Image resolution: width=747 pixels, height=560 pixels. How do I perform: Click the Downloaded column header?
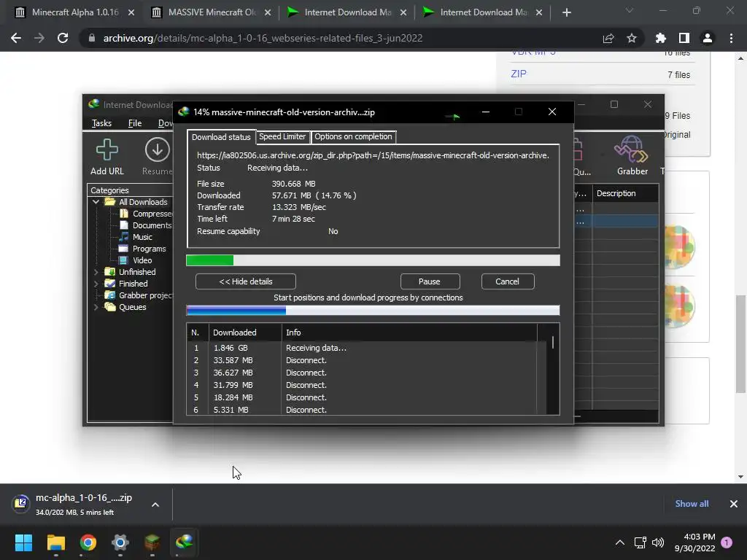pyautogui.click(x=245, y=332)
